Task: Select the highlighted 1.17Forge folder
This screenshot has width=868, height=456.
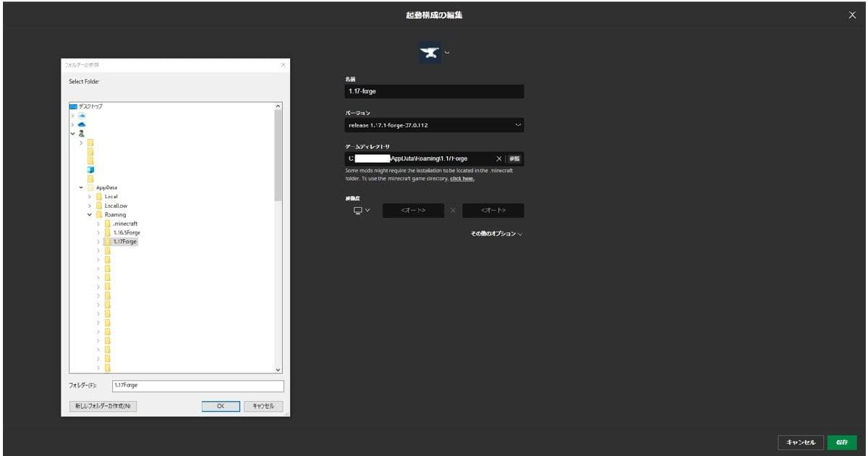Action: click(x=125, y=242)
